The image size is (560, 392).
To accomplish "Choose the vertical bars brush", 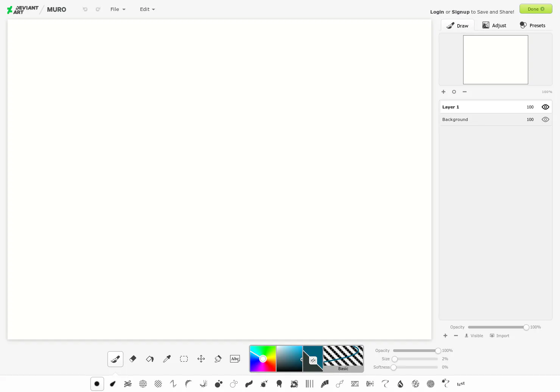I will [310, 384].
